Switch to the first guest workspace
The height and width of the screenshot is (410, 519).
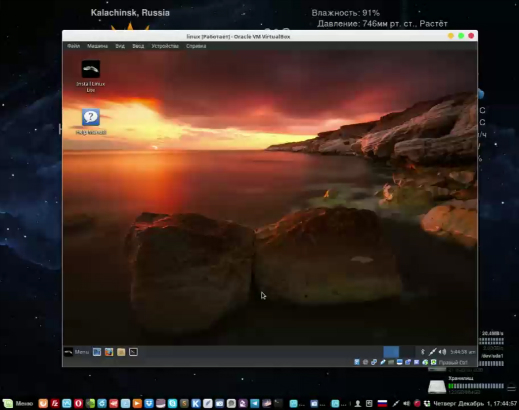[x=391, y=352]
